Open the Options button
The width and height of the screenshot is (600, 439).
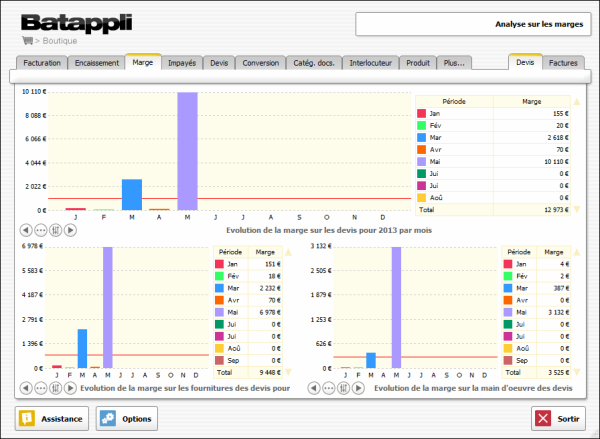[x=127, y=418]
